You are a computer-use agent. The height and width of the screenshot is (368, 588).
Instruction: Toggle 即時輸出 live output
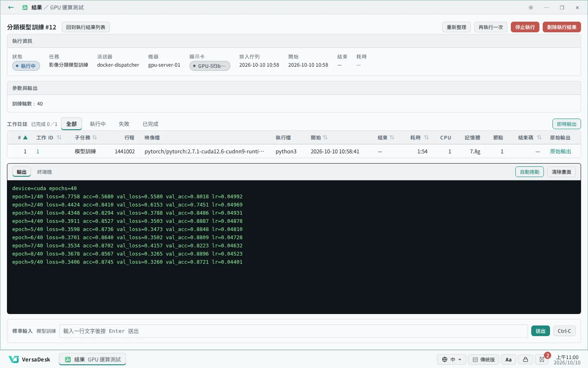[567, 124]
